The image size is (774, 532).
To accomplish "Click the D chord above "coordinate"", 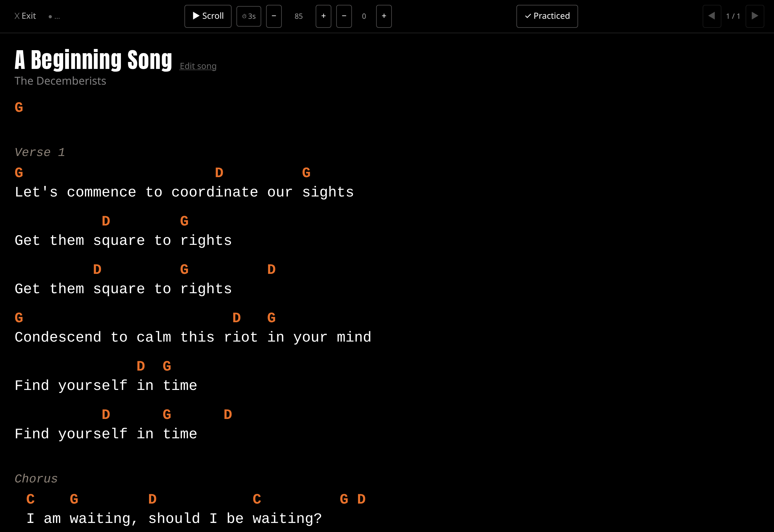I will [x=219, y=173].
